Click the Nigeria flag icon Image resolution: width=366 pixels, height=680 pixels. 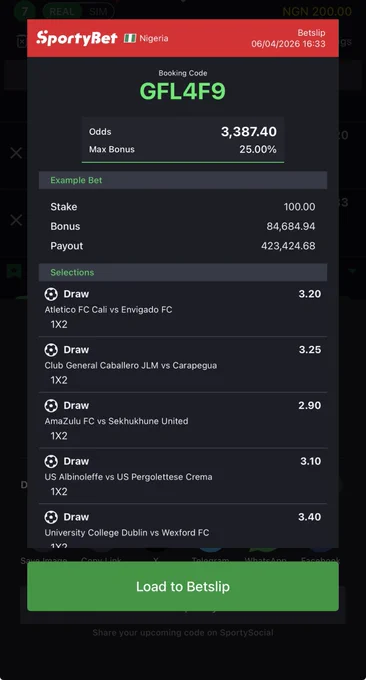coord(130,38)
